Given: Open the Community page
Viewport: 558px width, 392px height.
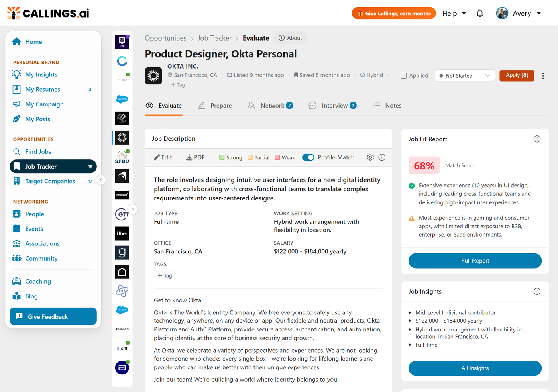Looking at the screenshot, I should point(41,258).
